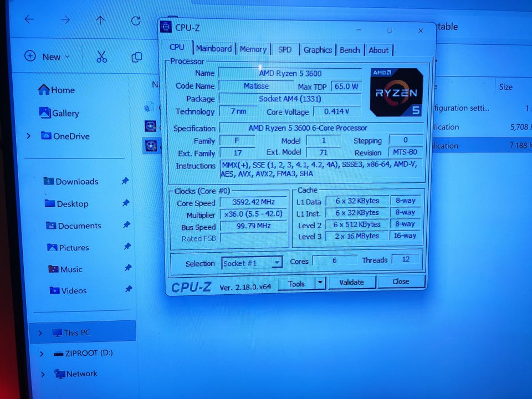Click the Forward arrow in File Explorer
The image size is (532, 399).
[65, 20]
